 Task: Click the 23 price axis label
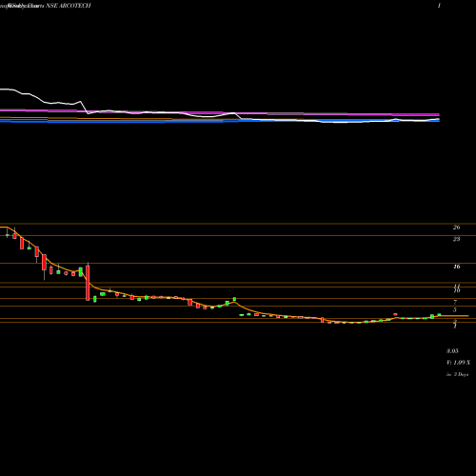point(456,239)
